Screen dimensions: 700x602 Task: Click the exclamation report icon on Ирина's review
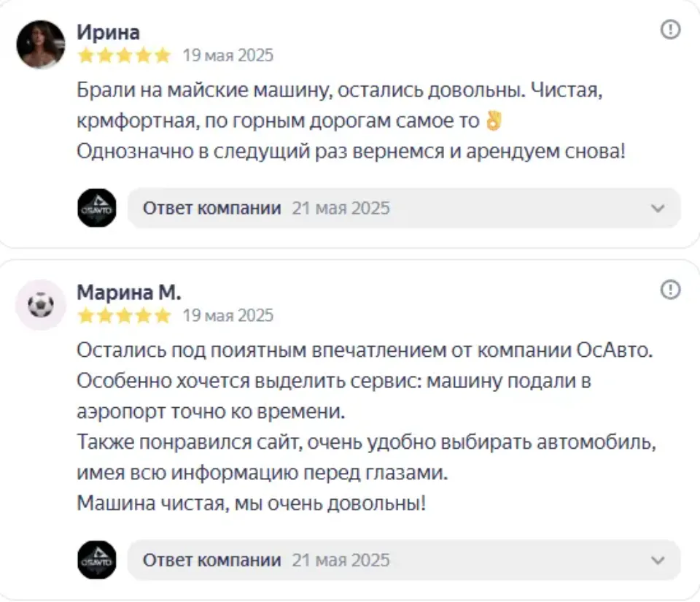670,29
